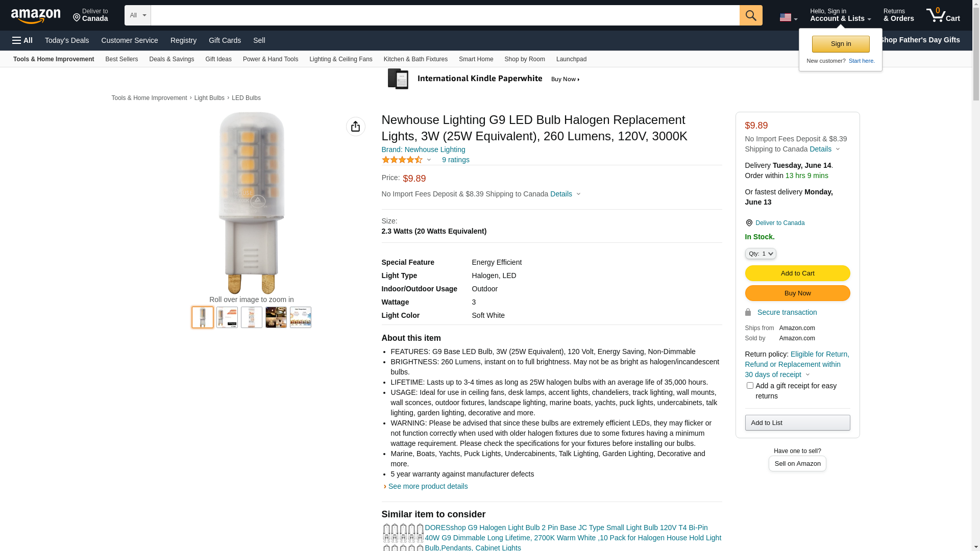Select Lighting & Ceiling Fans tab
The width and height of the screenshot is (980, 551).
(x=340, y=59)
